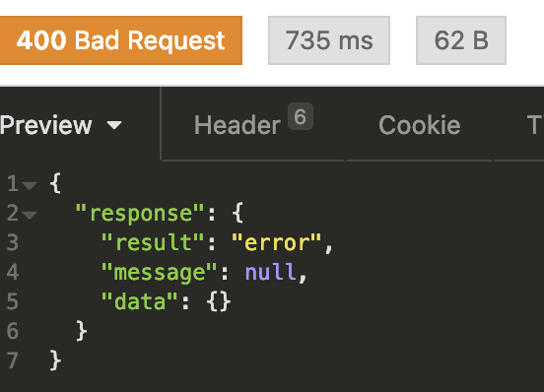Switch to the Cookie tab
Viewport: 544px width, 392px height.
tap(420, 125)
